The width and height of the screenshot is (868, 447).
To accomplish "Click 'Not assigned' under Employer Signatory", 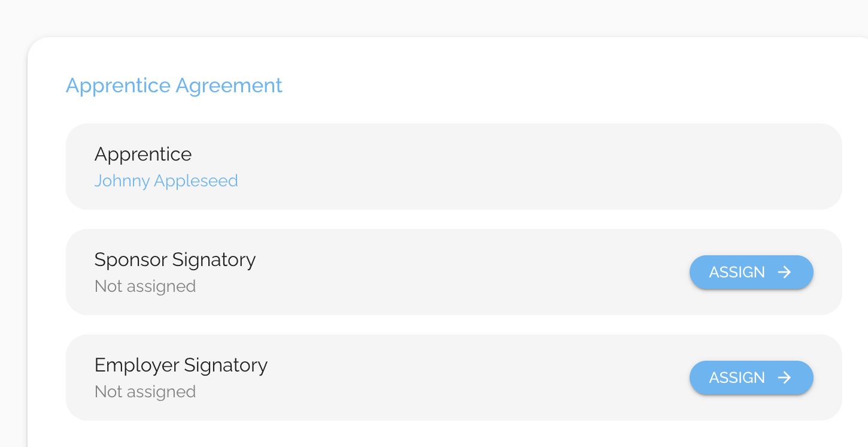I will tap(145, 392).
